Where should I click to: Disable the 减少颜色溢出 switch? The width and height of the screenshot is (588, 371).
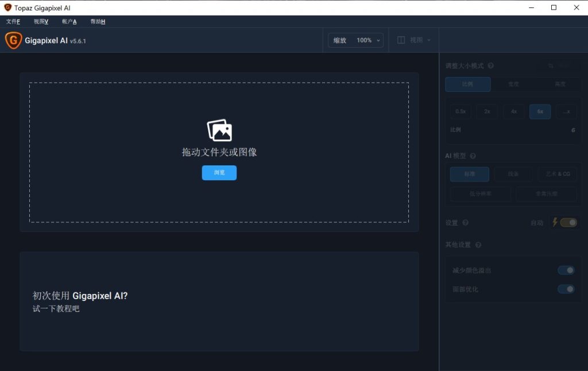(566, 270)
